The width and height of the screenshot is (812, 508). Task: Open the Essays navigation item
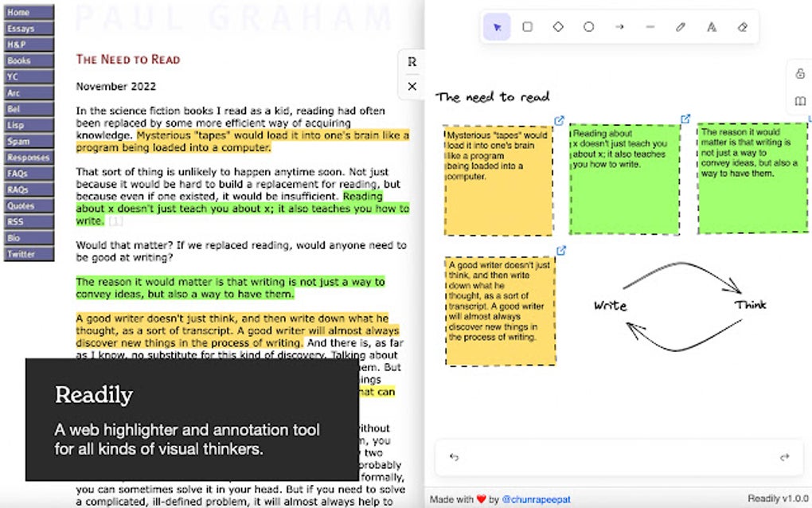(x=29, y=29)
